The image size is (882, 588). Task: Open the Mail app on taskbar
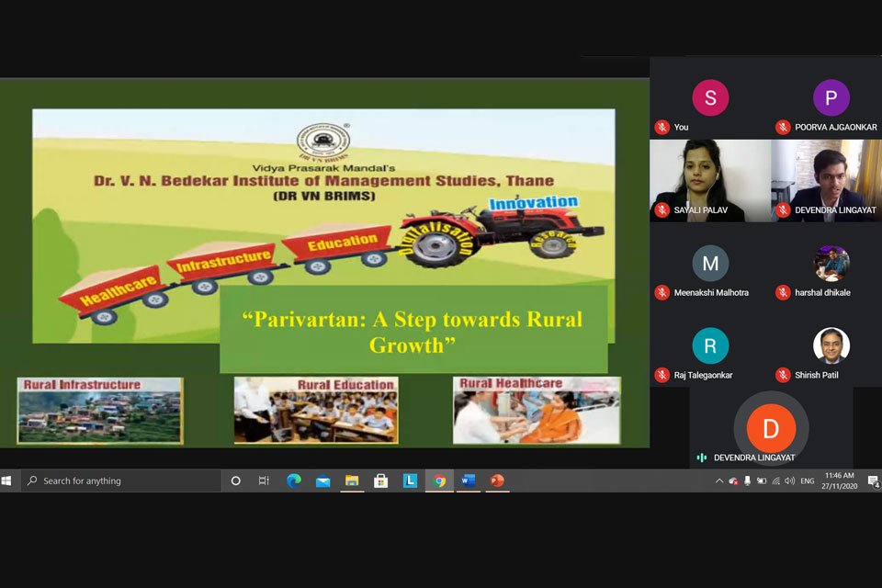[322, 481]
